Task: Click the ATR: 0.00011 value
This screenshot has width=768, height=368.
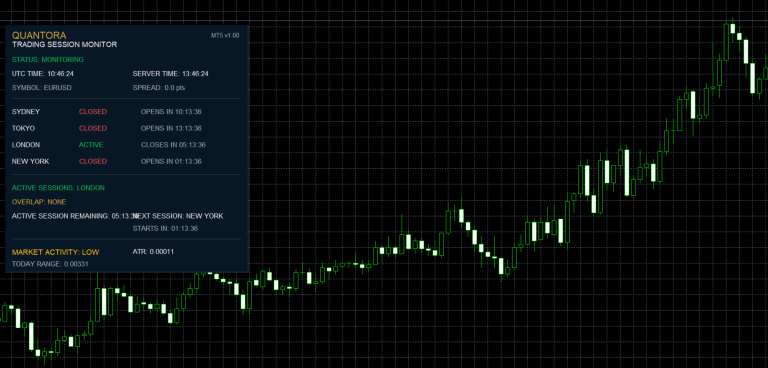Action: (x=153, y=252)
